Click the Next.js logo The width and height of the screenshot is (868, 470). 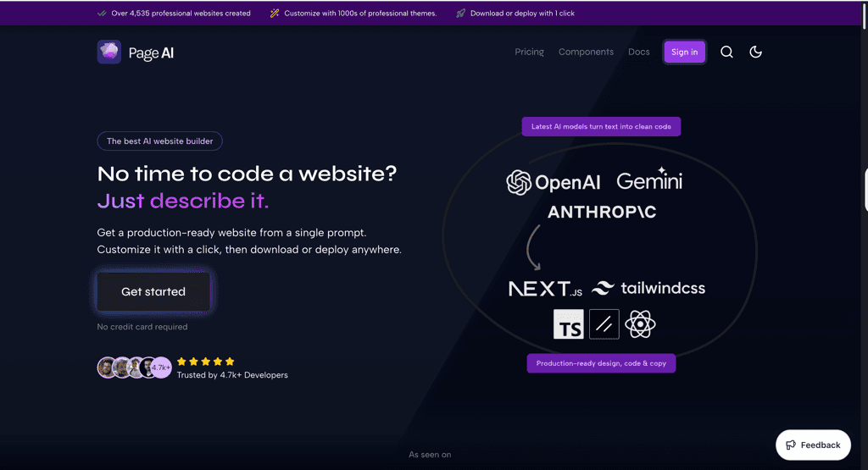tap(545, 289)
